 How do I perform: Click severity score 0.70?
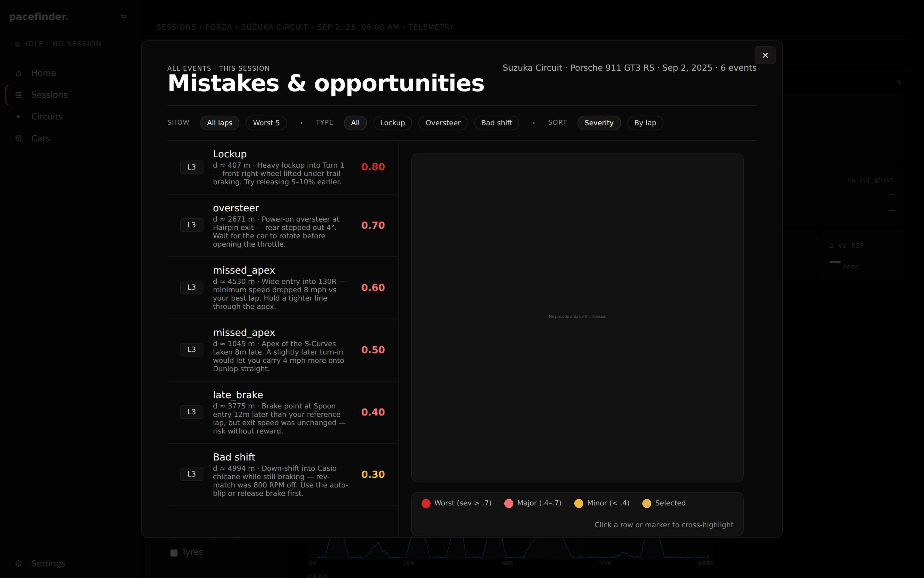(373, 225)
